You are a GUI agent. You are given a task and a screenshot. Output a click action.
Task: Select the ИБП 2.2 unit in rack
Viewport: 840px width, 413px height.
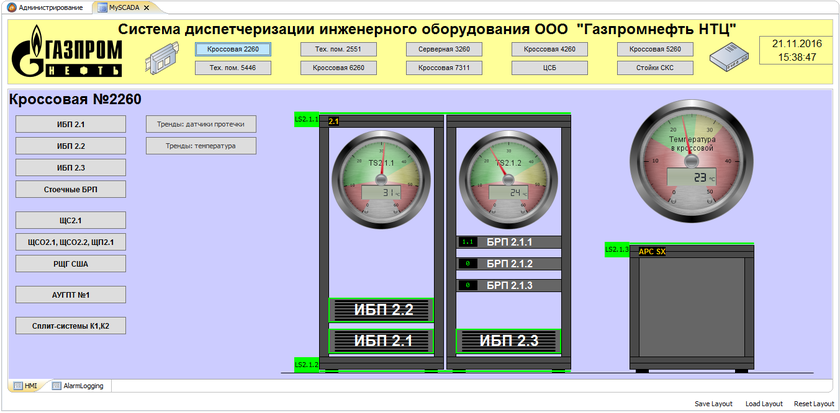(x=380, y=310)
